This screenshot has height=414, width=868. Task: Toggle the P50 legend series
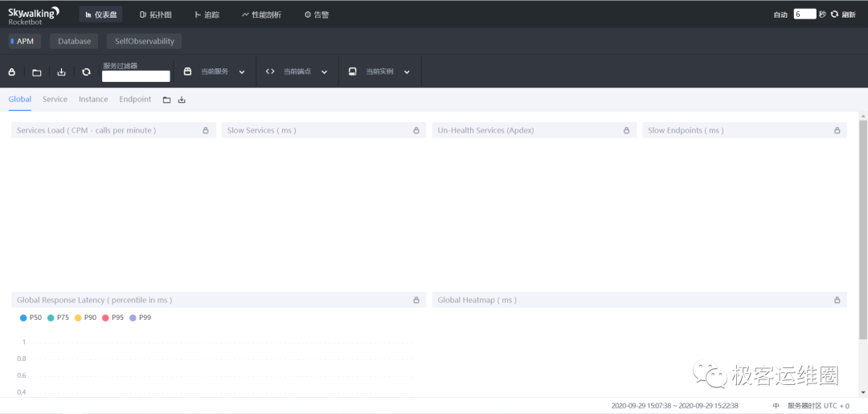tap(31, 318)
